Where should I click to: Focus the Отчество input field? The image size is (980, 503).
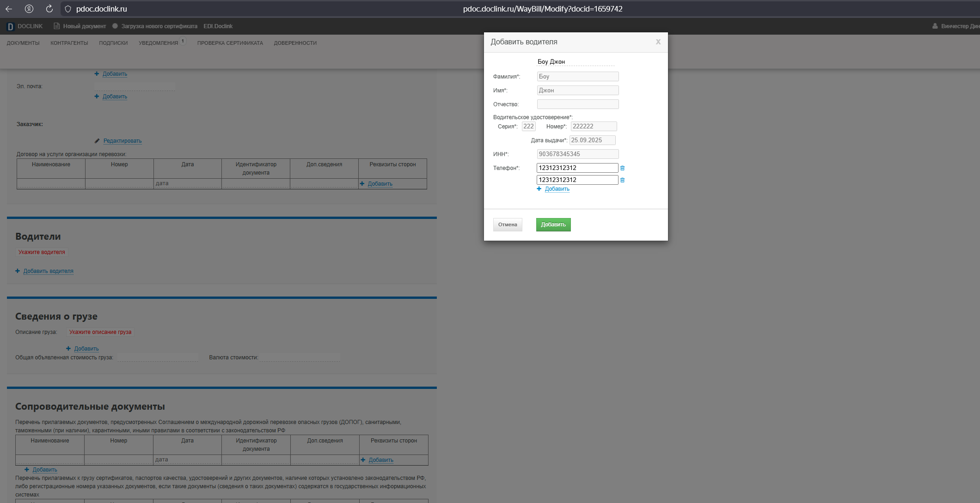coord(577,104)
